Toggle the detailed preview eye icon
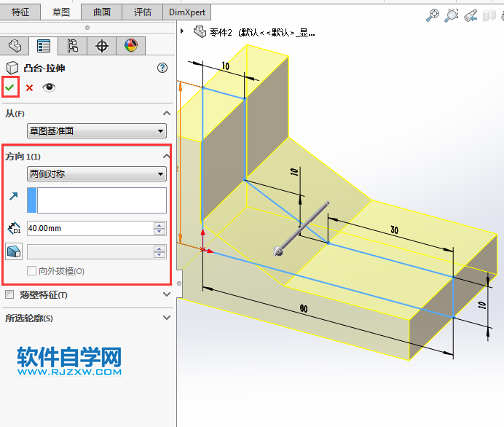Viewport: 504px width, 427px height. (49, 87)
